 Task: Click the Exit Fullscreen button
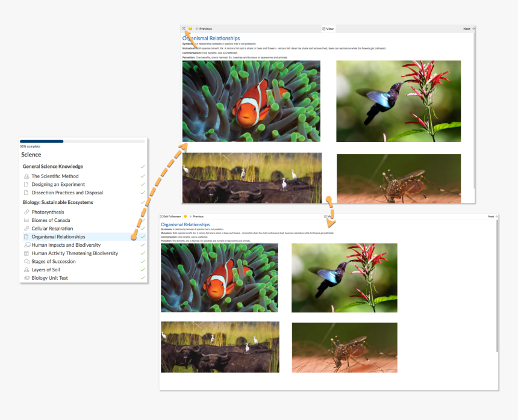pyautogui.click(x=172, y=217)
